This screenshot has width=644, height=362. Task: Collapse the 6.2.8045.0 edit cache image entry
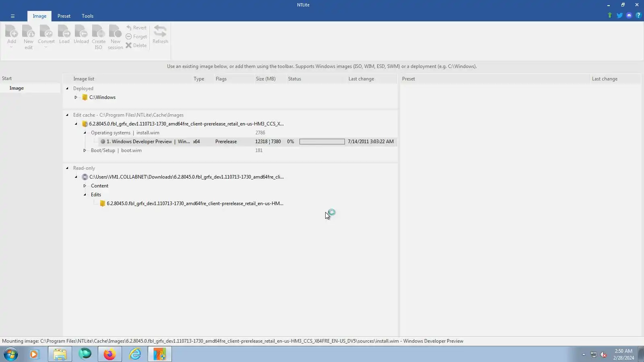coord(76,124)
